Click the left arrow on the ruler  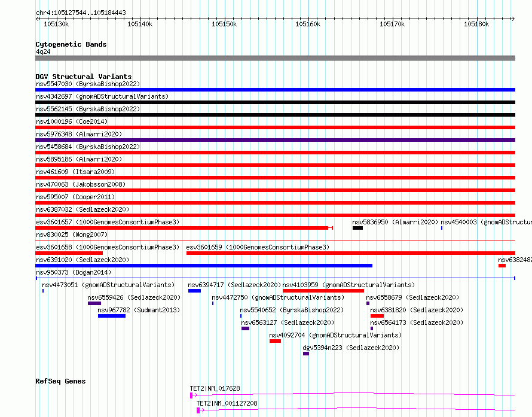37,19
